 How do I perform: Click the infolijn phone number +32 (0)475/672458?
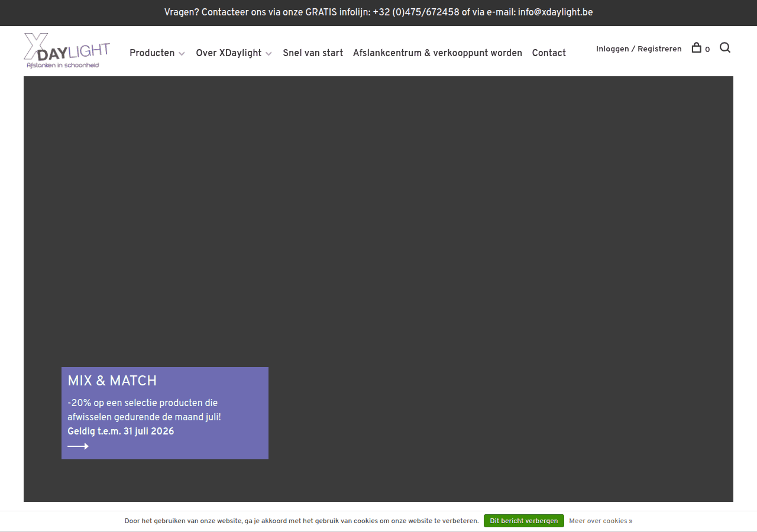tap(416, 12)
